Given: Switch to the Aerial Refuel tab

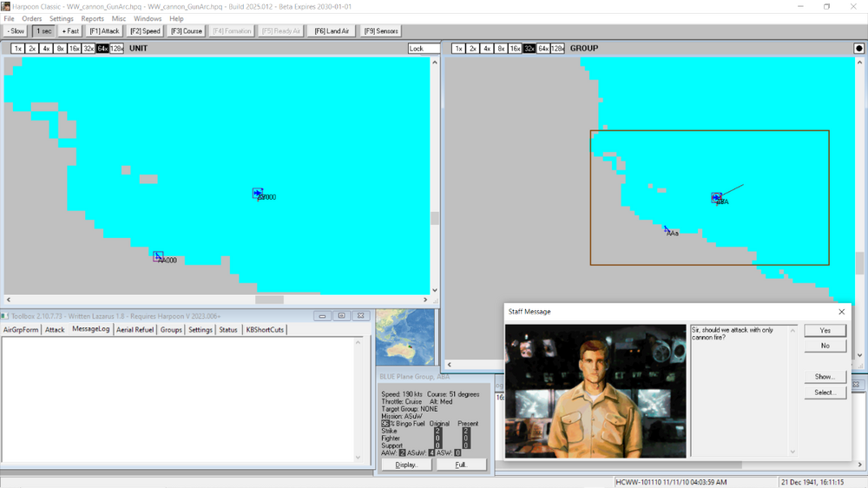Looking at the screenshot, I should coord(134,330).
